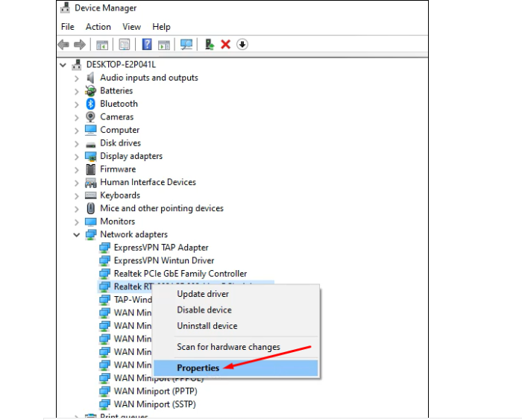Image resolution: width=522 pixels, height=420 pixels.
Task: Expand the Firmware category
Action: (77, 169)
